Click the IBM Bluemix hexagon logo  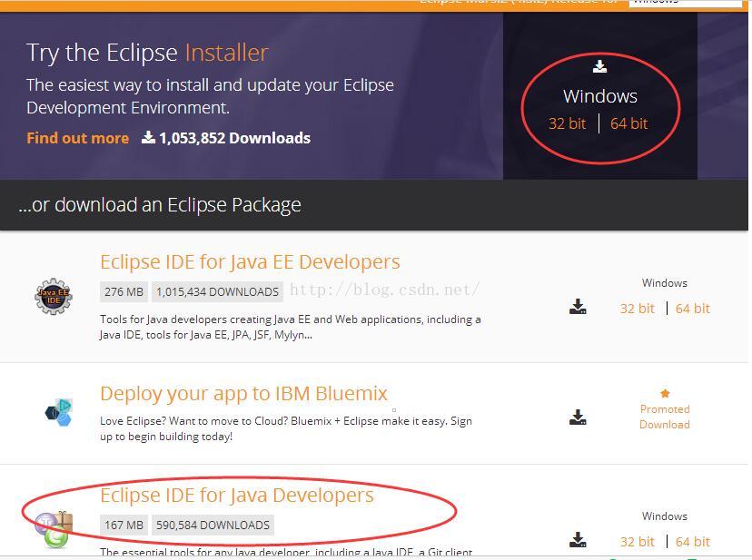[58, 412]
